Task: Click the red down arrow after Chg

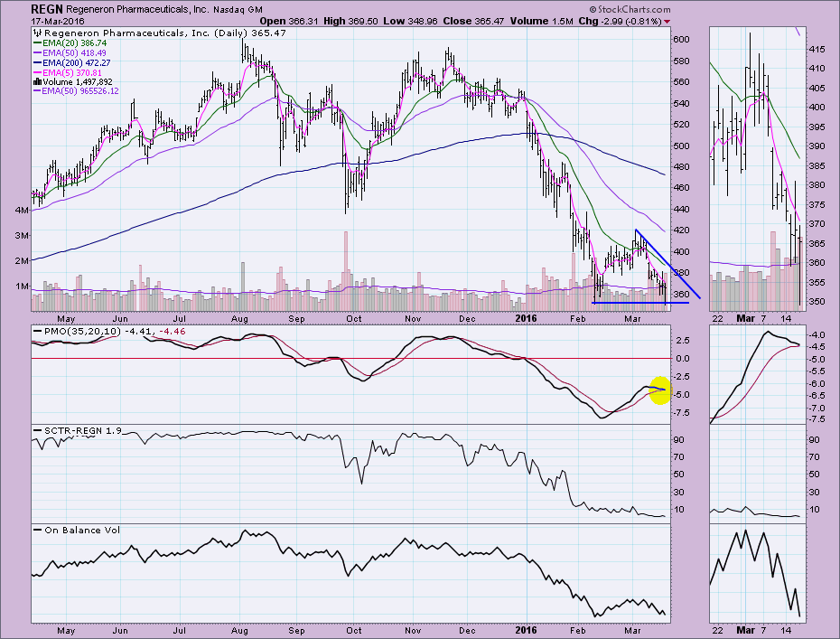Action: [667, 20]
